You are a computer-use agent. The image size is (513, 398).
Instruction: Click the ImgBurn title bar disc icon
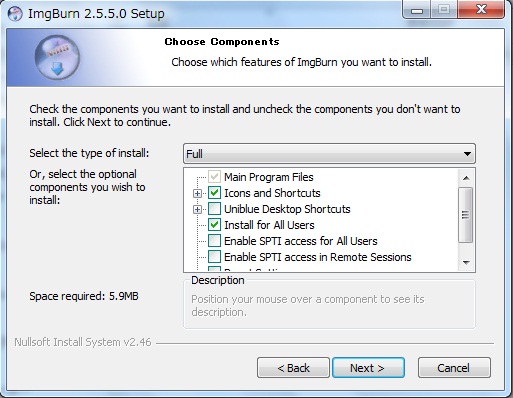tap(15, 14)
